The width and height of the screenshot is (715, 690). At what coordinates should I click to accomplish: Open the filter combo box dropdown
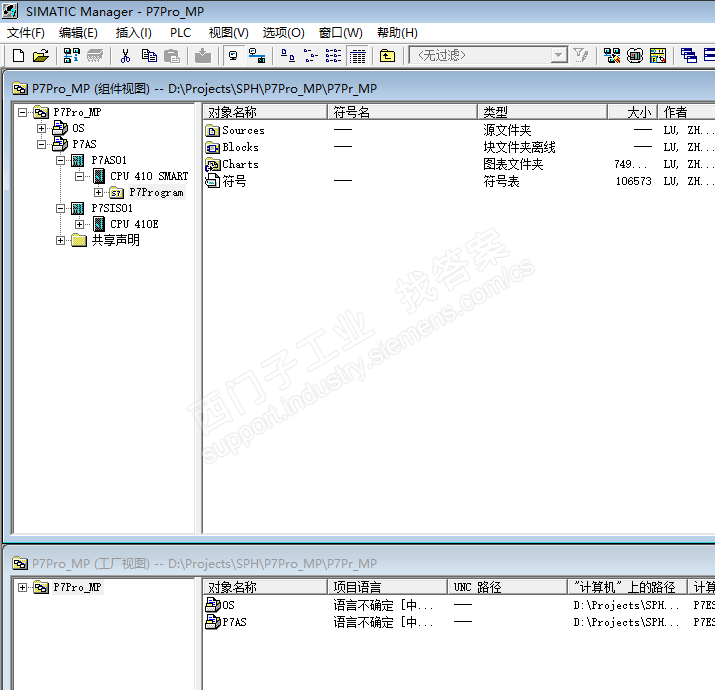click(x=558, y=56)
